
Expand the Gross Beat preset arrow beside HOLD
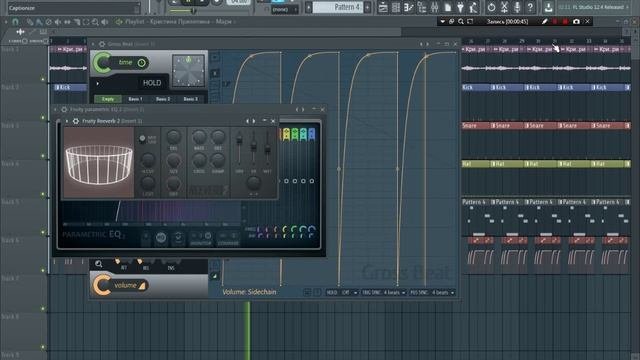coord(98,83)
